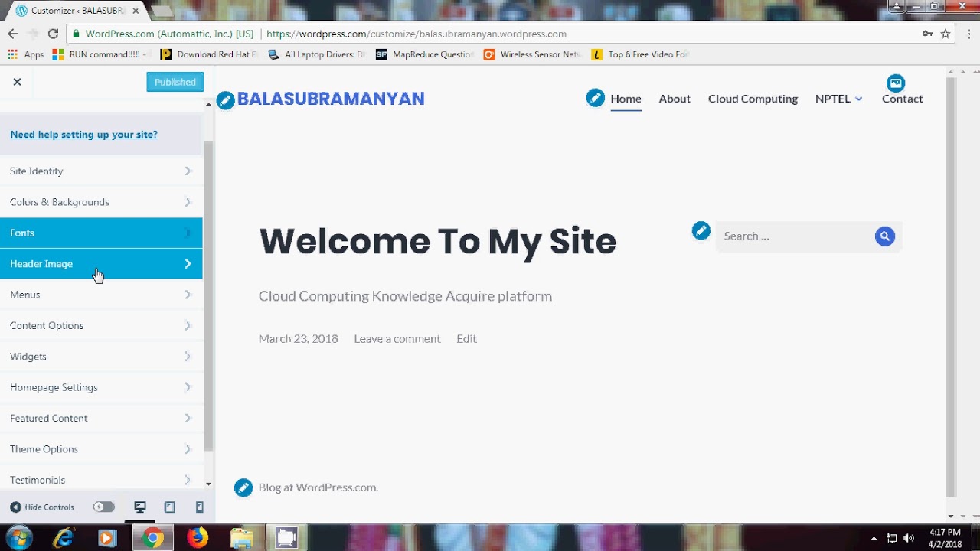Open the Homepage Settings section
The height and width of the screenshot is (551, 980).
(x=101, y=387)
